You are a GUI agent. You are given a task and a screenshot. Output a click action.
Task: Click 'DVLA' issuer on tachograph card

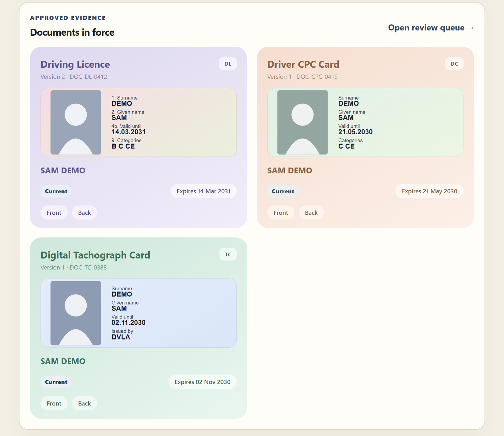pos(121,337)
